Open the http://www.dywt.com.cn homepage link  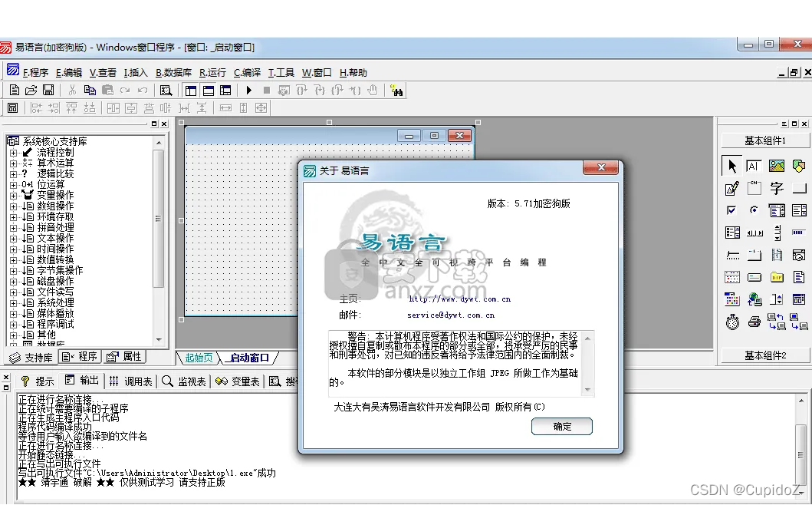tap(459, 299)
